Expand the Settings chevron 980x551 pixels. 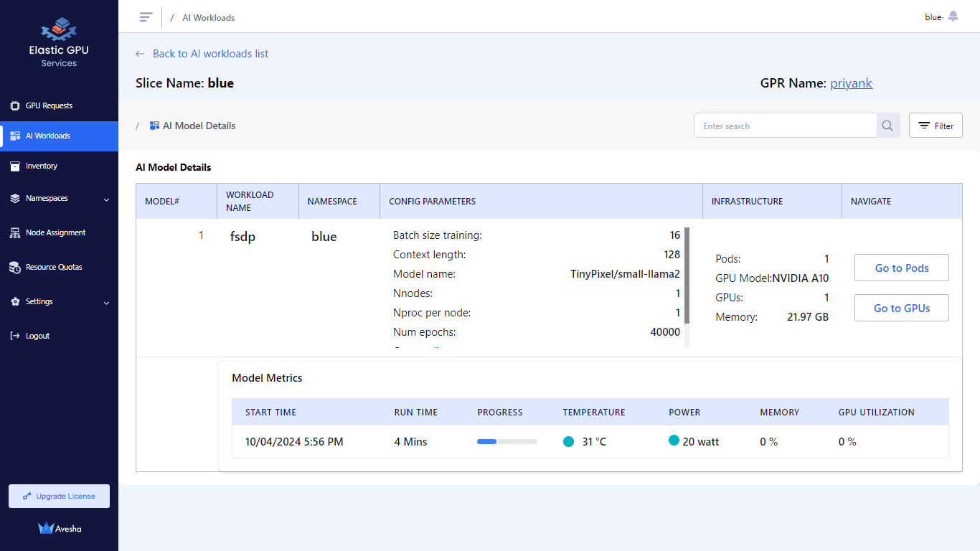point(107,303)
